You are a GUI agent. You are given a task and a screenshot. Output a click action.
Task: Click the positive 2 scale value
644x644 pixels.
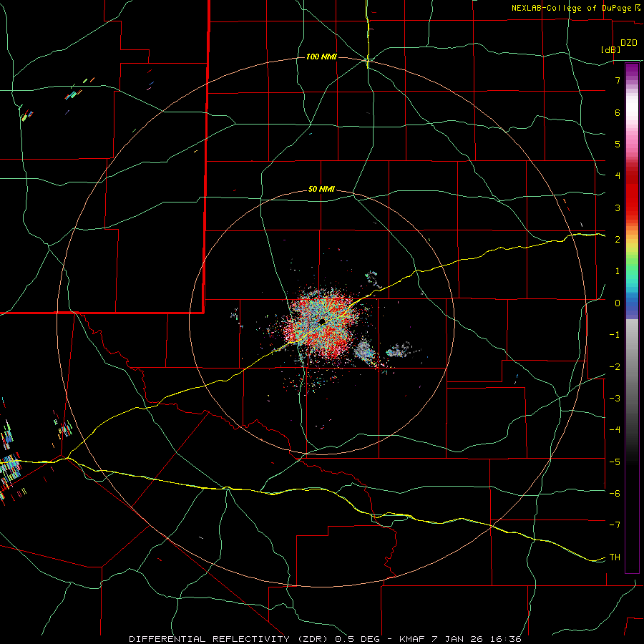[618, 240]
